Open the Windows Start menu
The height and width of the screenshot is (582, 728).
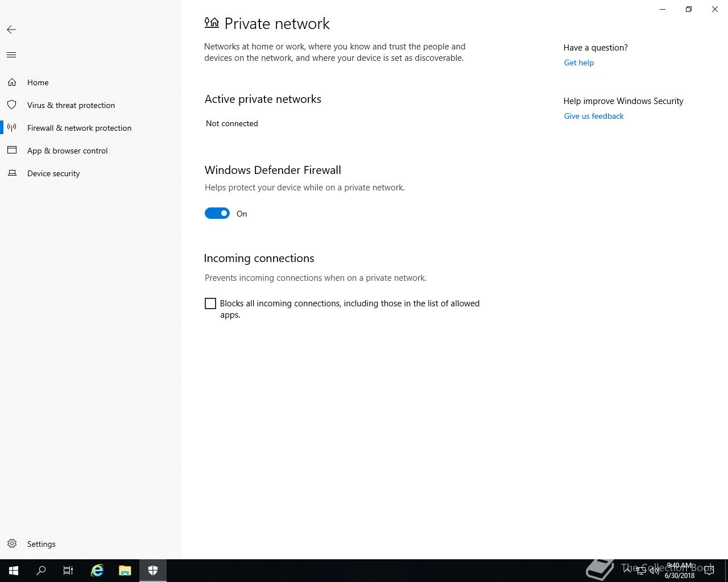(14, 571)
